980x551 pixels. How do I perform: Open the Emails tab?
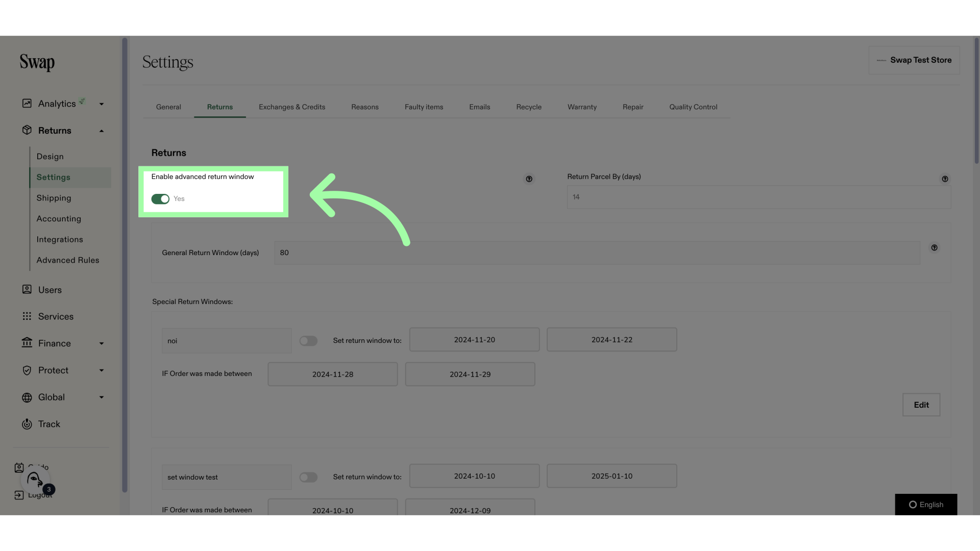480,107
